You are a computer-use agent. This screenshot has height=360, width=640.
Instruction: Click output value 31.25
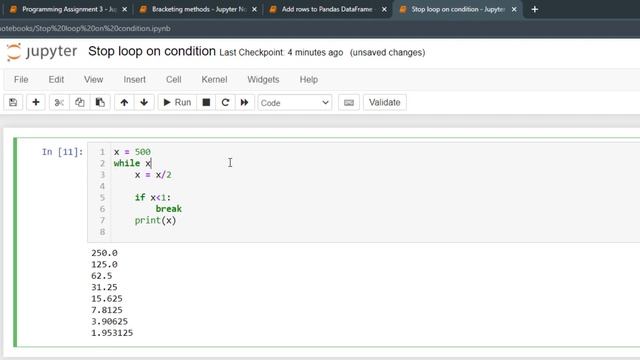click(x=104, y=287)
